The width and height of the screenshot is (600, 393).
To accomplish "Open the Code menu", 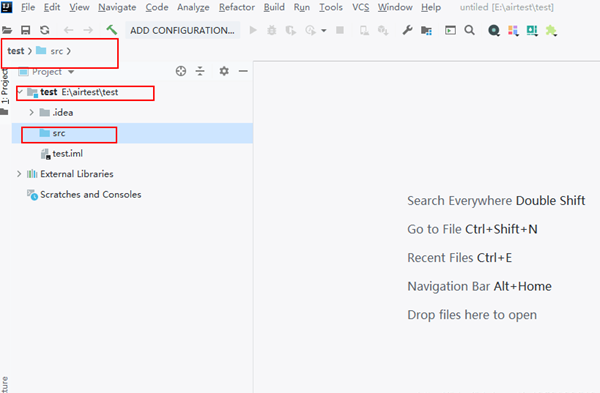I will coord(157,7).
